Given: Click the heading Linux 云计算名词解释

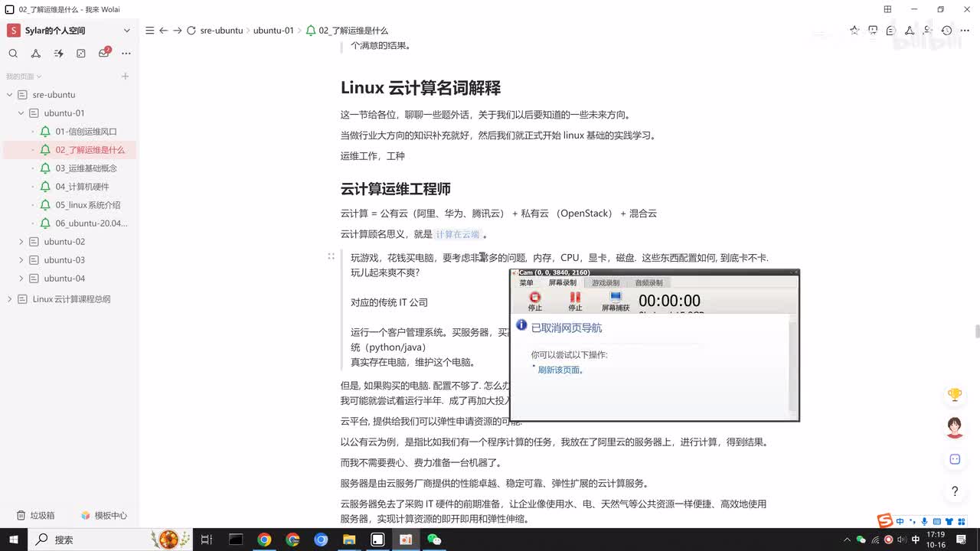Looking at the screenshot, I should pyautogui.click(x=420, y=88).
